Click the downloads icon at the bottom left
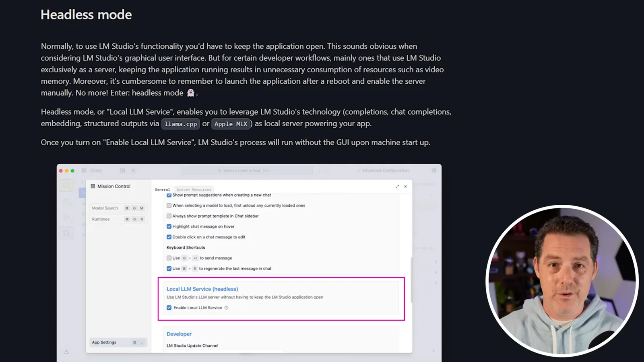This screenshot has width=644, height=362. coord(66,351)
